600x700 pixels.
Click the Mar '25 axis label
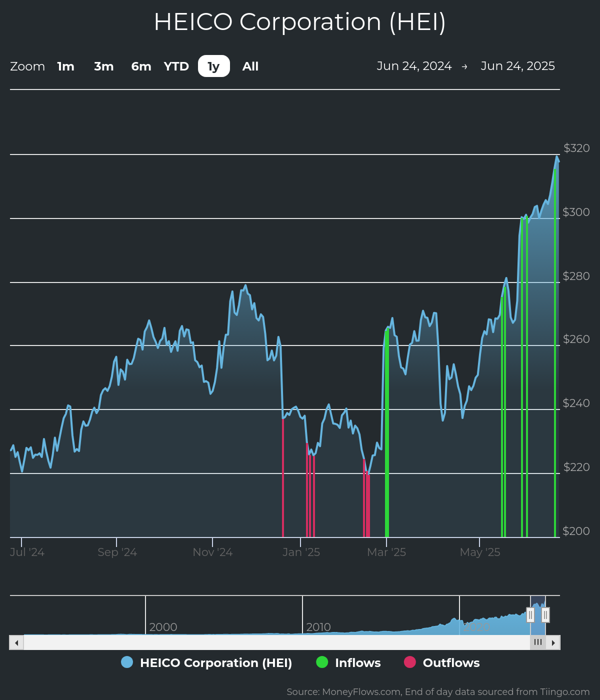coord(386,552)
